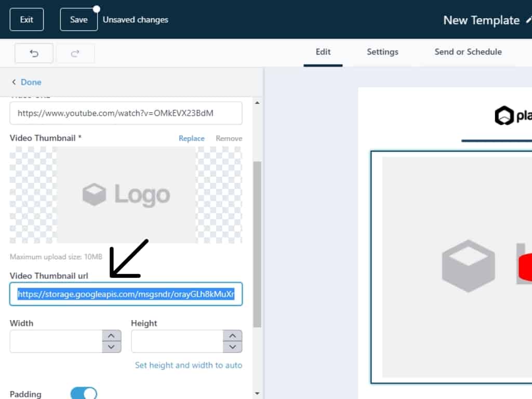Click Set height and width to auto

[189, 365]
